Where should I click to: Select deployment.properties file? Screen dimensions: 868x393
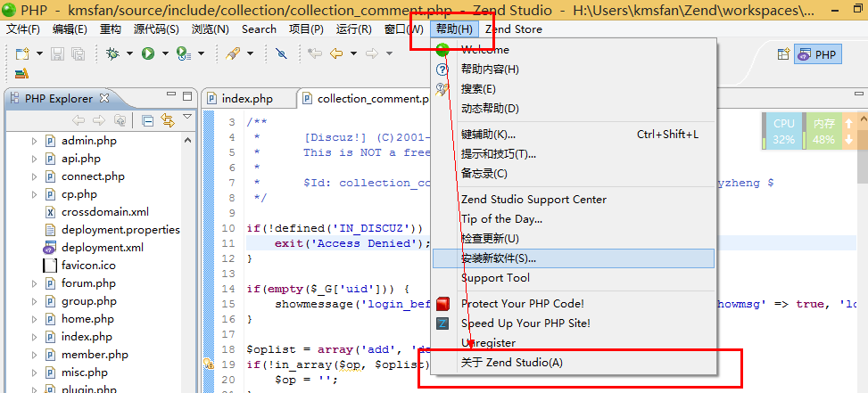[120, 229]
